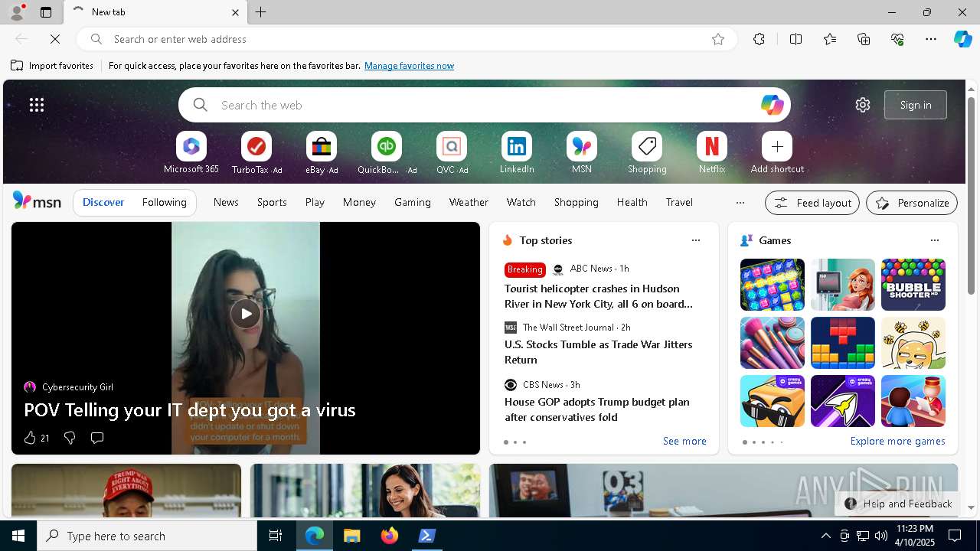Open the Travel category
Viewport: 980px width, 551px height.
[x=679, y=202]
